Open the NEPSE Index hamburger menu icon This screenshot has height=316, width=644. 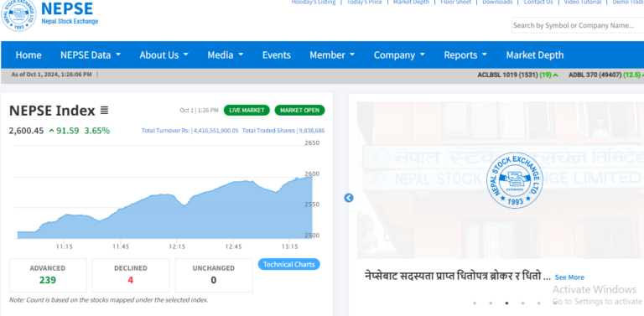pos(104,111)
